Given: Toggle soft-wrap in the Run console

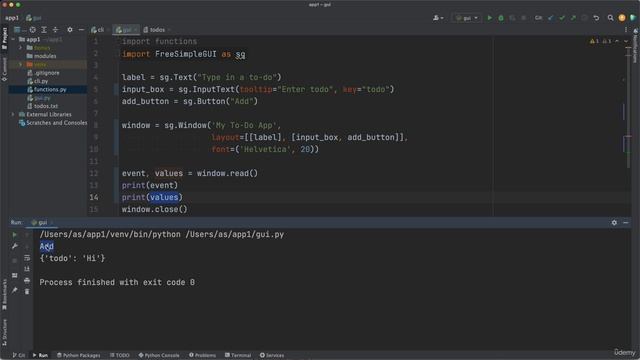Looking at the screenshot, I should coord(27,258).
